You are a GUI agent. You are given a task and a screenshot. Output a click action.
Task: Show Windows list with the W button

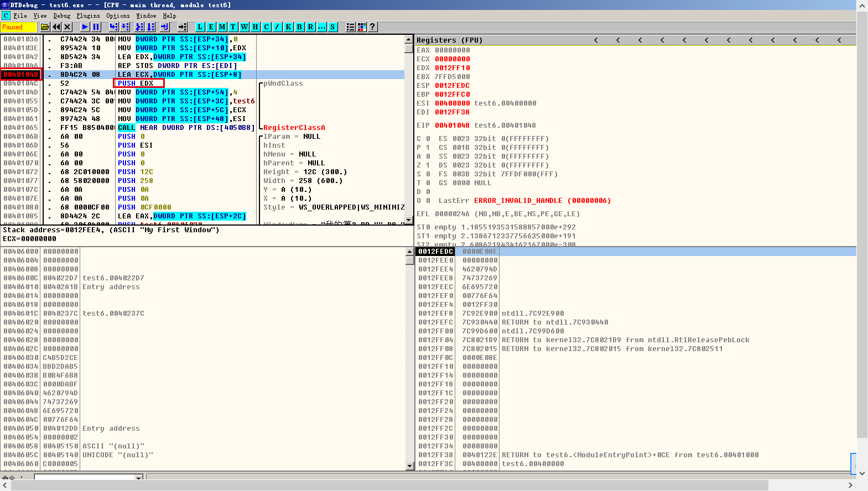click(x=244, y=27)
